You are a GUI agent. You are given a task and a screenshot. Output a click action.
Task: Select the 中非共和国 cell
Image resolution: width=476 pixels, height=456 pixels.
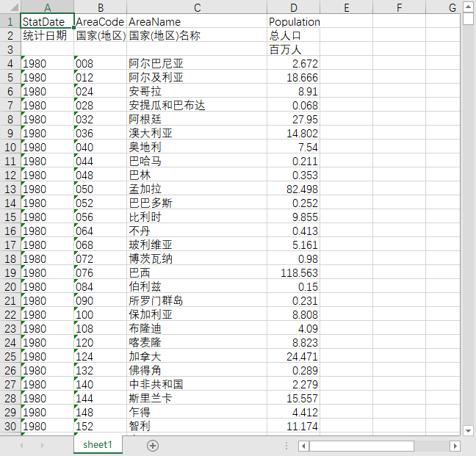[x=197, y=384]
